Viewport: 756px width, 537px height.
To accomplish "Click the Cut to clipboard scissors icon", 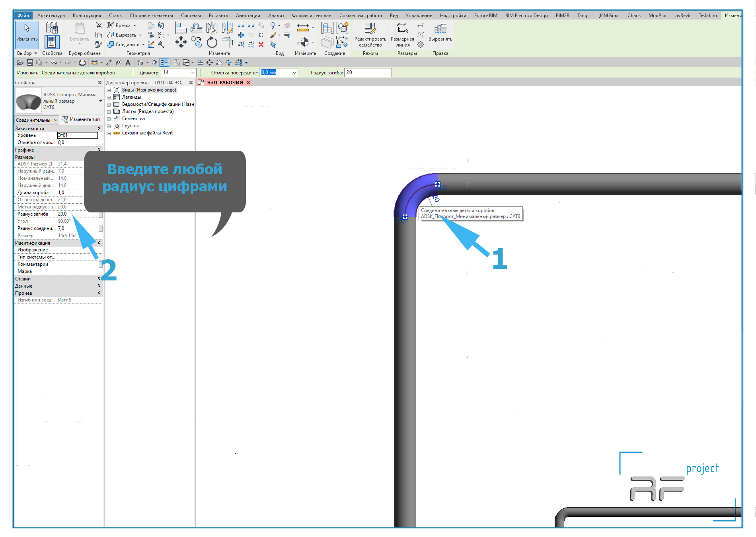I will tap(99, 25).
